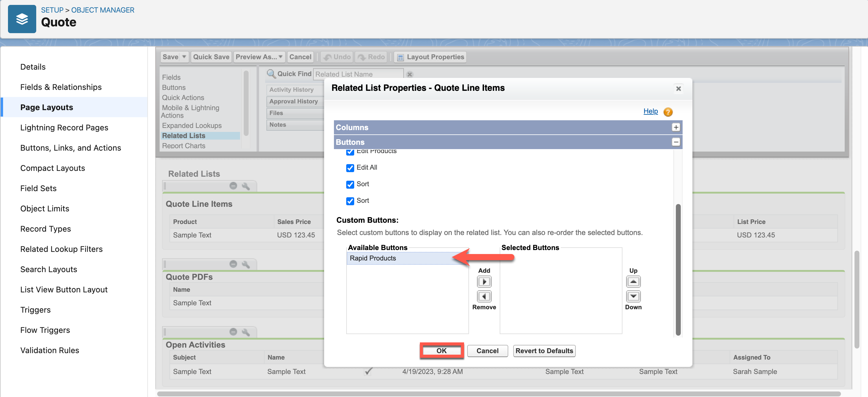Collapse the Buttons section
This screenshot has width=868, height=397.
pyautogui.click(x=676, y=142)
